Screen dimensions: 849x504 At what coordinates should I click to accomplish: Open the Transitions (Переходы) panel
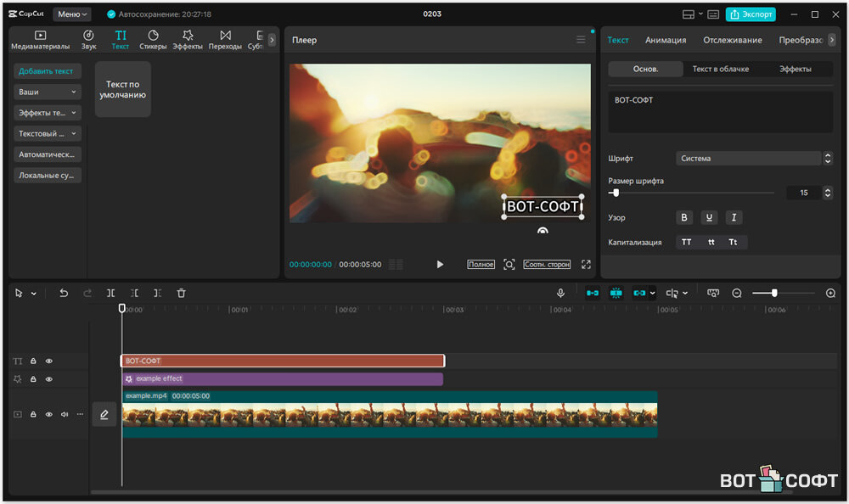pos(225,39)
